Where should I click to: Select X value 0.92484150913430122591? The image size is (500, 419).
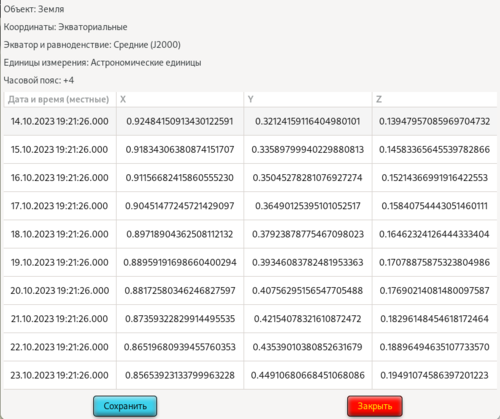coord(180,121)
